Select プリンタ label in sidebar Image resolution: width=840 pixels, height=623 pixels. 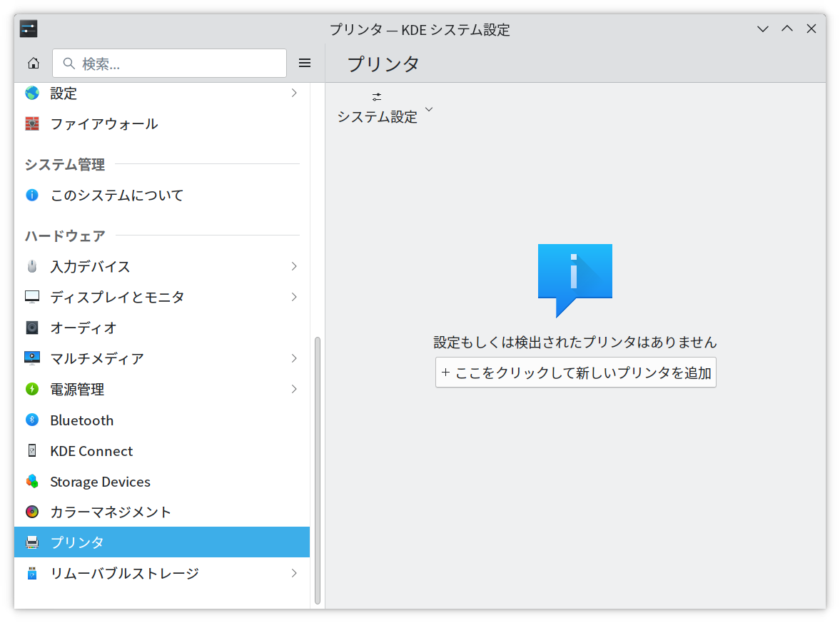tap(77, 542)
